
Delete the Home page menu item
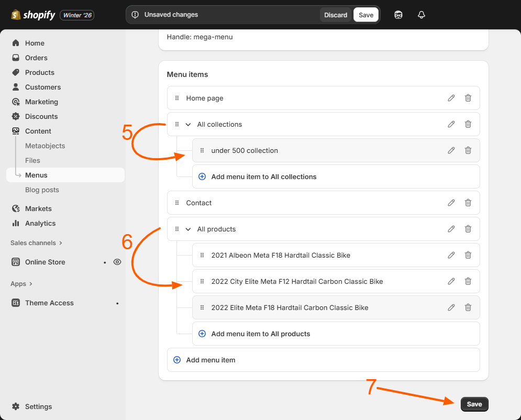(468, 98)
